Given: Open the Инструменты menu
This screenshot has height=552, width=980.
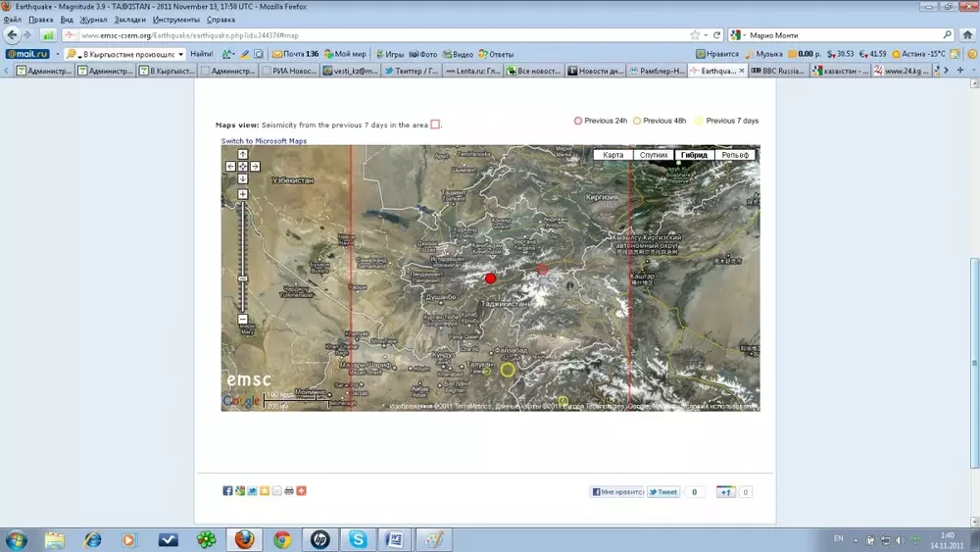Looking at the screenshot, I should pos(175,20).
